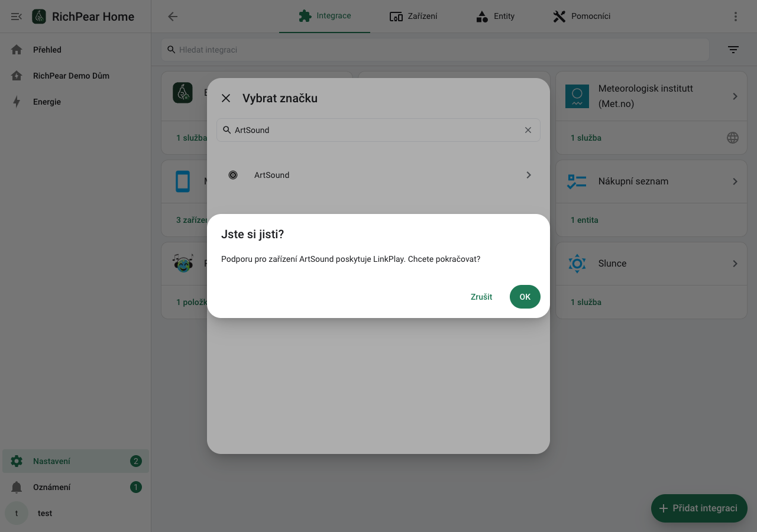757x532 pixels.
Task: Click the Nastavení badge showing 2
Action: pyautogui.click(x=136, y=461)
